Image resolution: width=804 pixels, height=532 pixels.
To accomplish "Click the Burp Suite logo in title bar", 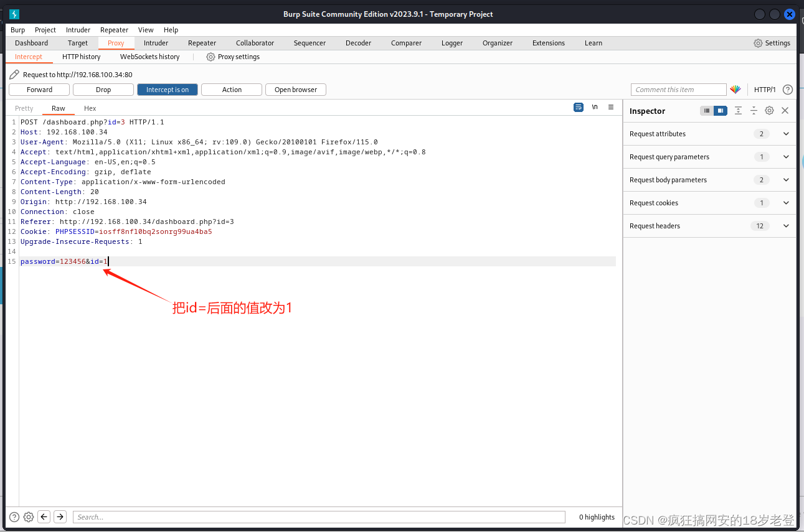I will click(14, 14).
